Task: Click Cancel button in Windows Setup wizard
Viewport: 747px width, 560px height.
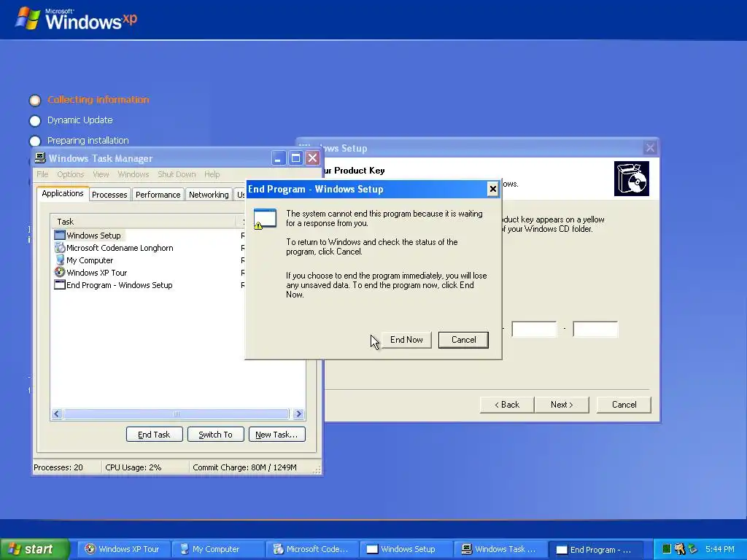Action: click(624, 405)
